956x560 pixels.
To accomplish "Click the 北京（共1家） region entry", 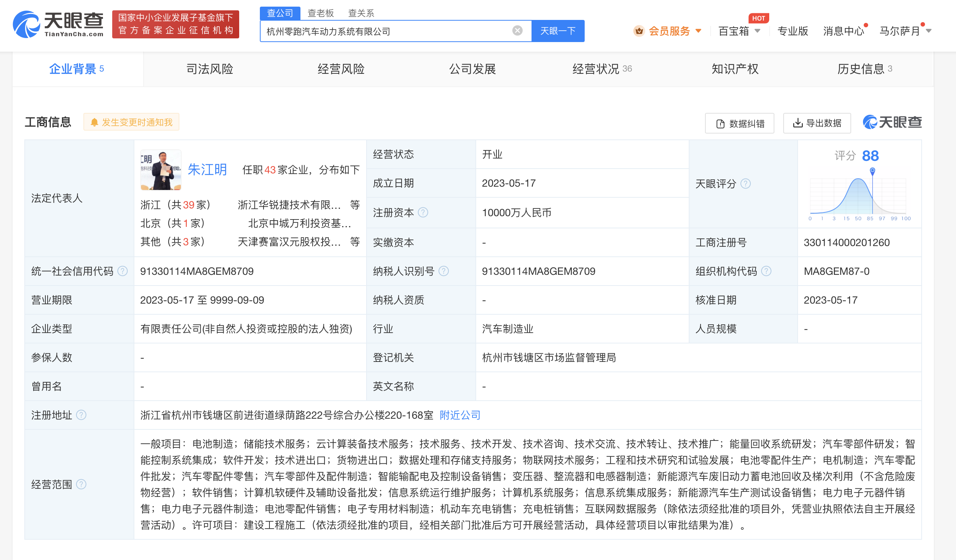I will pos(172,223).
